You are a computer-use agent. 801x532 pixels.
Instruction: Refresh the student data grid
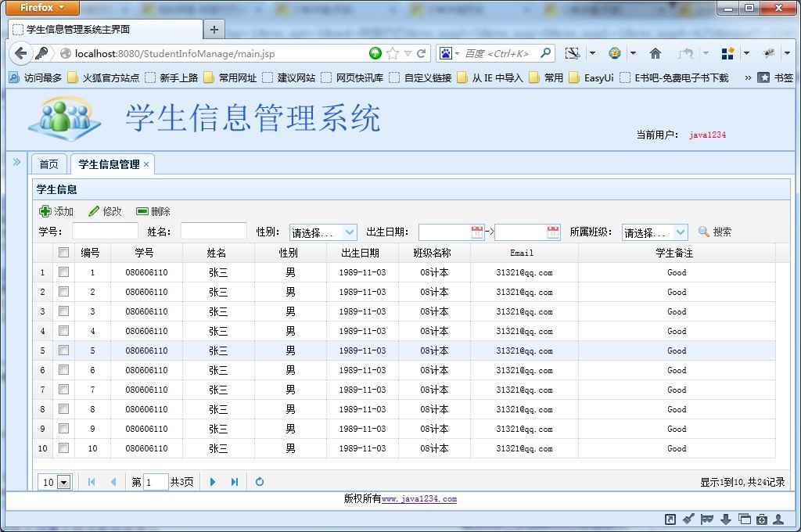click(260, 481)
